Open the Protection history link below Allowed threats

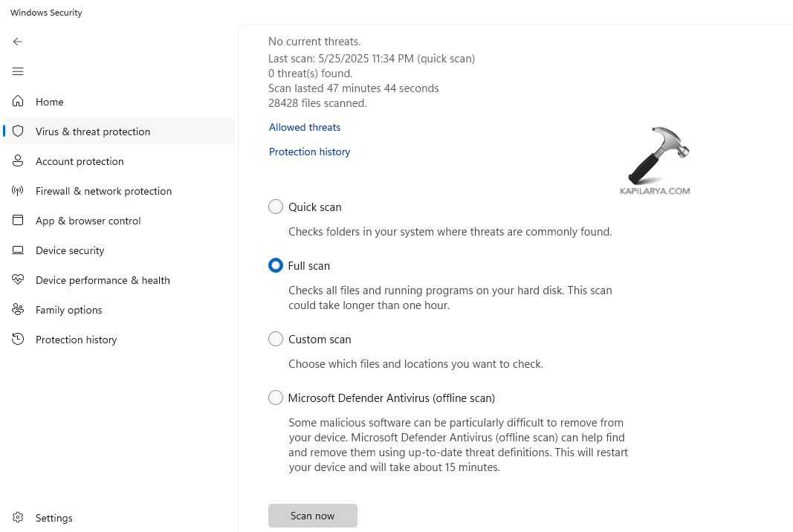(309, 152)
